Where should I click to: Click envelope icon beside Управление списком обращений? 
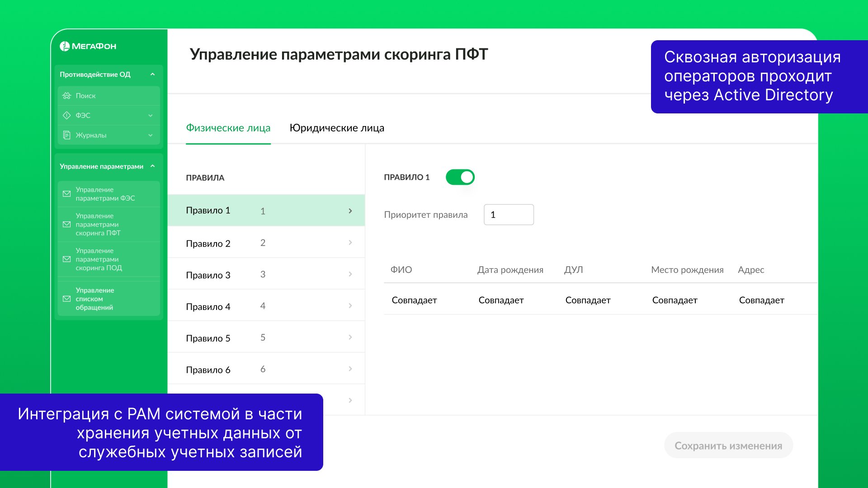[67, 299]
